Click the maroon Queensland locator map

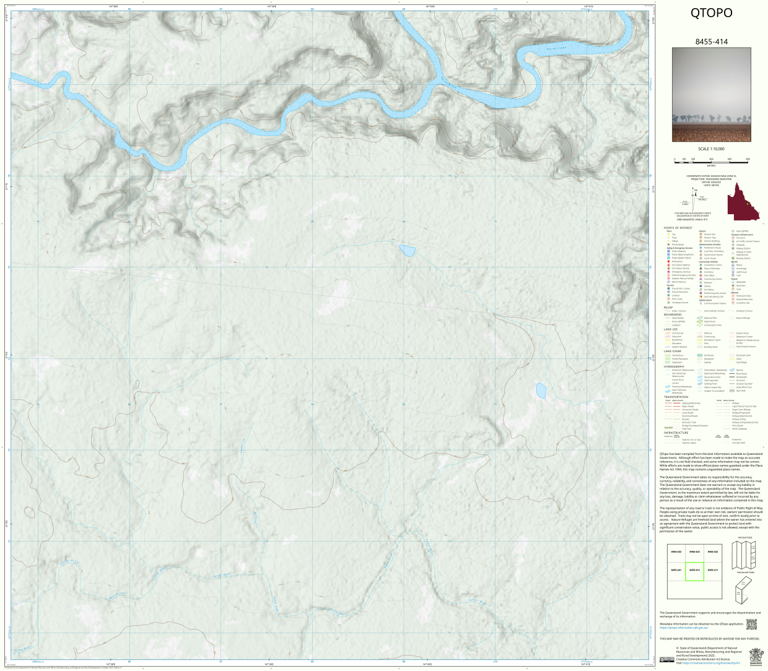pos(743,201)
